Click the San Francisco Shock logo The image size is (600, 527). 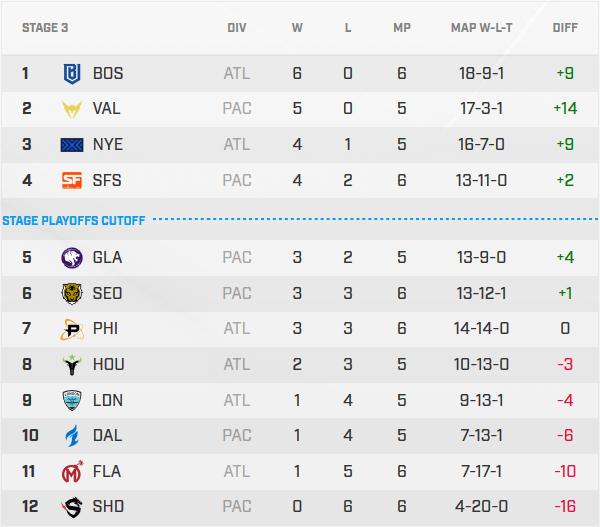tap(72, 180)
